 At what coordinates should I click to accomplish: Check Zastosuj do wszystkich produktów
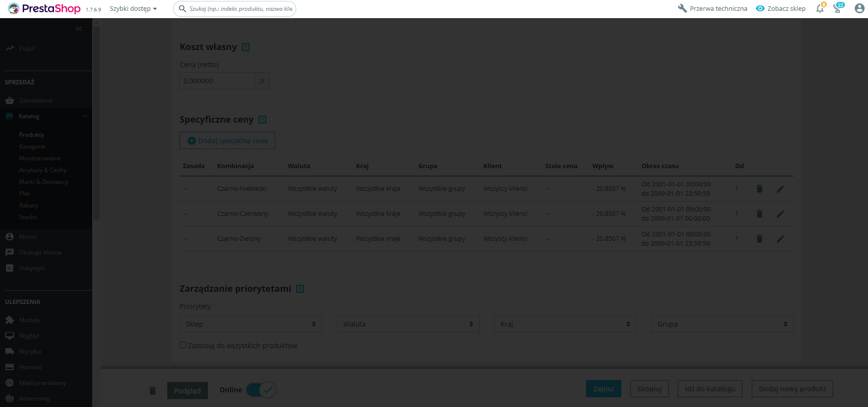[x=182, y=345]
